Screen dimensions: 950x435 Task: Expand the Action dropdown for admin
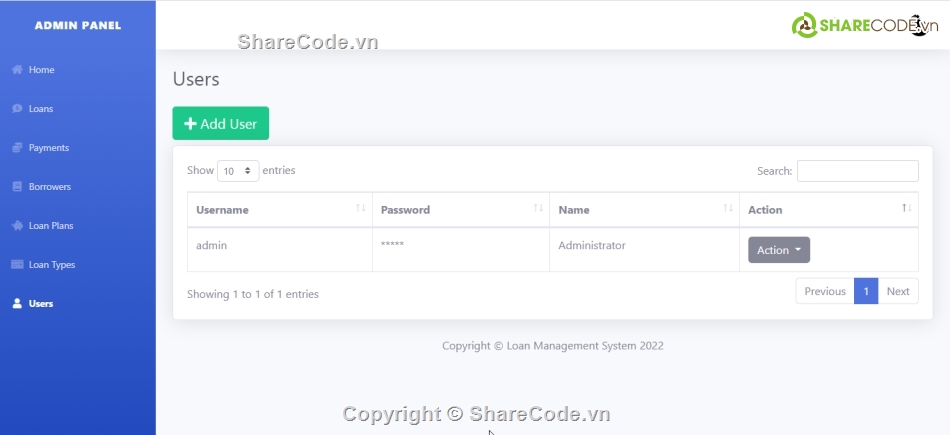tap(778, 250)
